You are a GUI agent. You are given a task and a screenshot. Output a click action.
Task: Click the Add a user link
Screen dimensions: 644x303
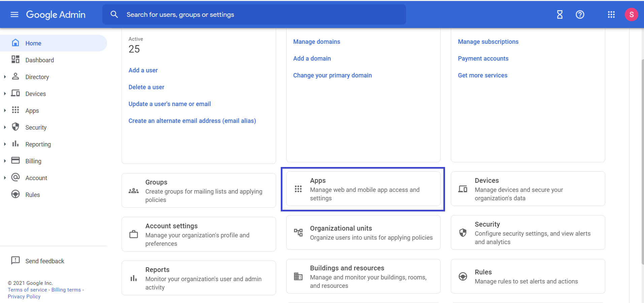tap(143, 70)
